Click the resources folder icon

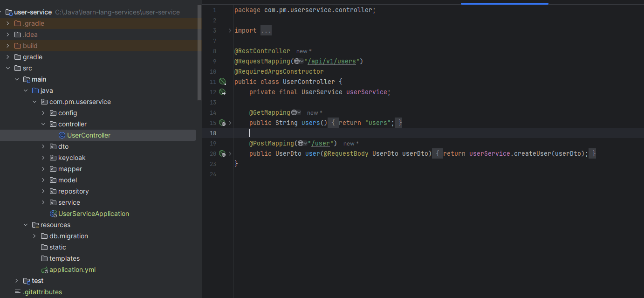[x=35, y=225]
